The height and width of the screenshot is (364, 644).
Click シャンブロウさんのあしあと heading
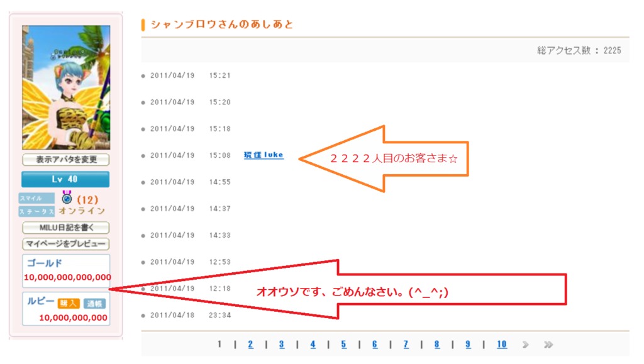point(222,25)
